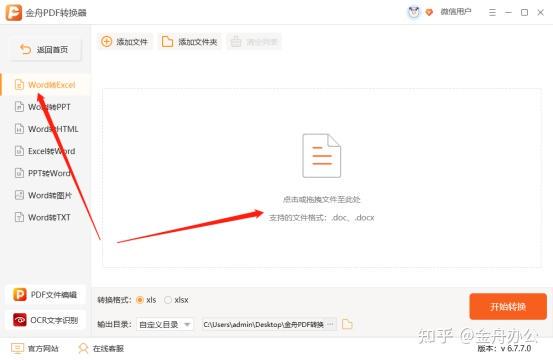Click the 金舟PDF转换器 app logo
Viewport: 553px width, 360px height.
tap(13, 13)
